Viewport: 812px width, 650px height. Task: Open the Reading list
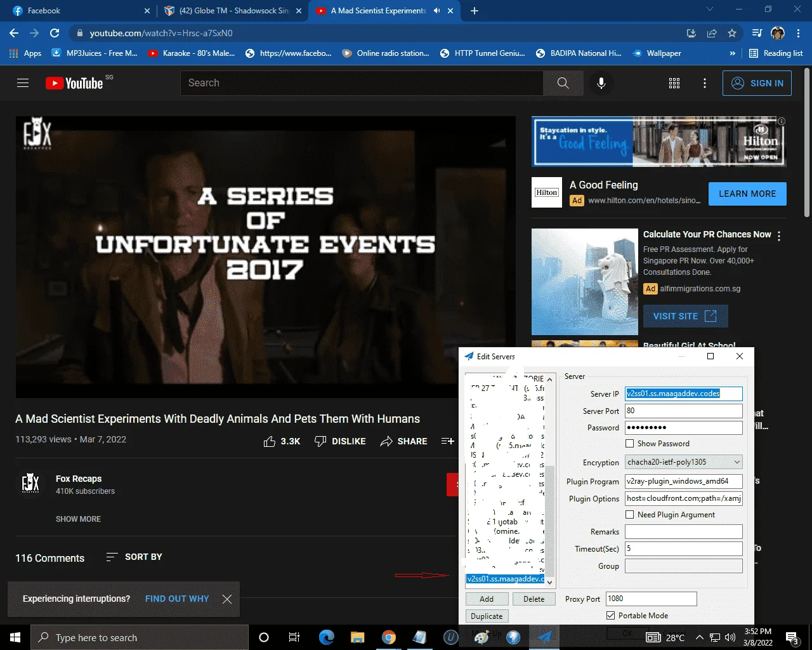point(776,53)
